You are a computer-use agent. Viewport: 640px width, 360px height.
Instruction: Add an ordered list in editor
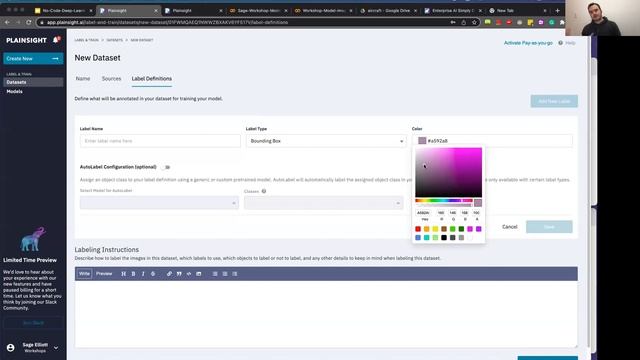coord(224,274)
